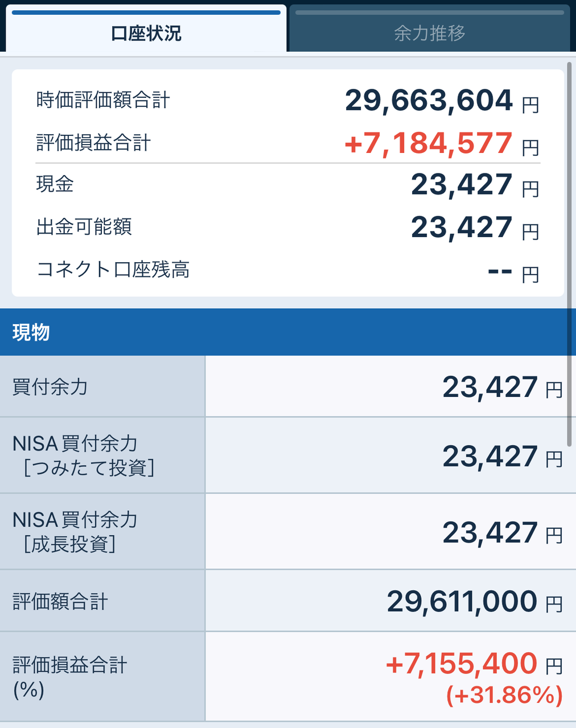
Task: Tap the コネクト口座残高 label
Action: (113, 269)
